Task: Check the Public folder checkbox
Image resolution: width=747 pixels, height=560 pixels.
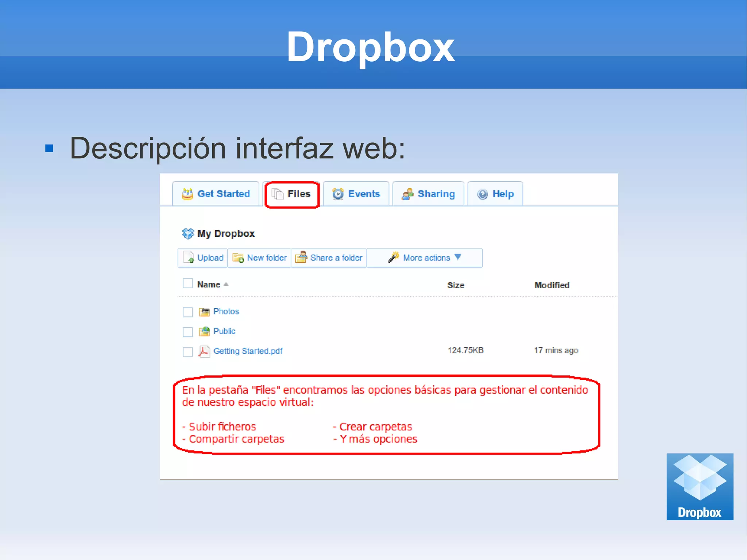Action: [x=187, y=332]
